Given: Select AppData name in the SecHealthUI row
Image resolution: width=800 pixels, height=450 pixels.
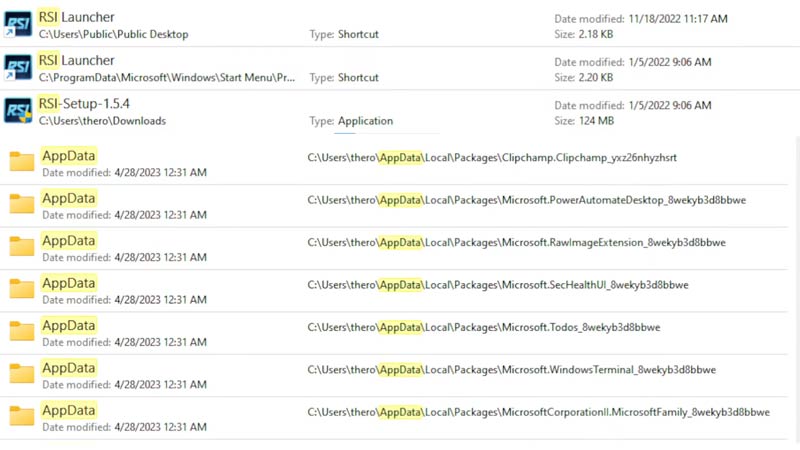Looking at the screenshot, I should tap(69, 283).
